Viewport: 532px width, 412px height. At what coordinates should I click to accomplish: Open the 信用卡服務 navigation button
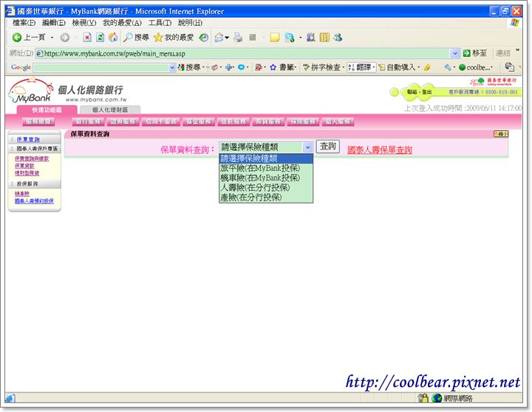tap(161, 121)
